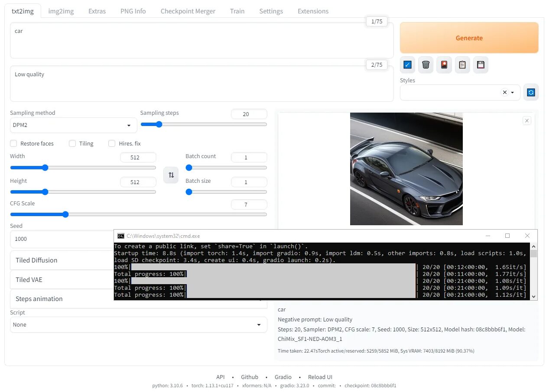
Task: Open the Github link in the footer
Action: click(x=249, y=377)
